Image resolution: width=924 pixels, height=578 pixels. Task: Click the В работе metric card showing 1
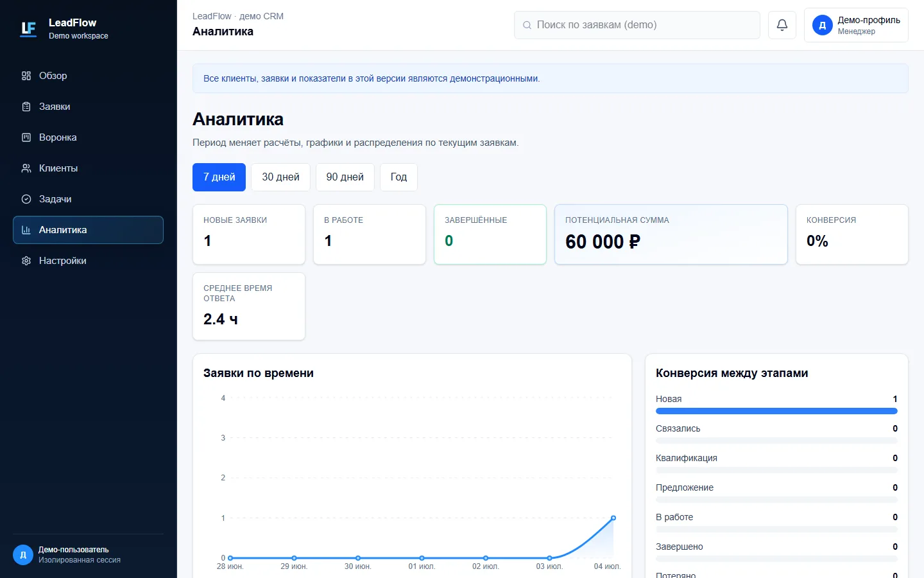(370, 234)
